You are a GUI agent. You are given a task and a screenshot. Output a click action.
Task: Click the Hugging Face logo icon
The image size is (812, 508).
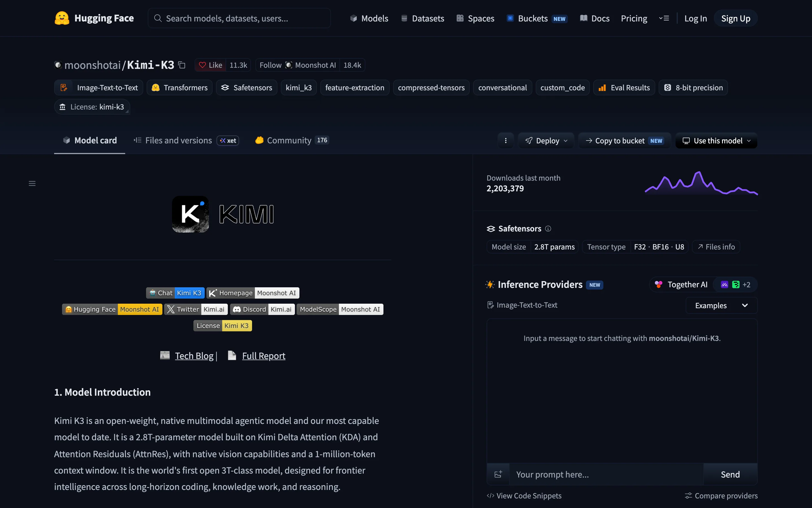[x=62, y=18]
